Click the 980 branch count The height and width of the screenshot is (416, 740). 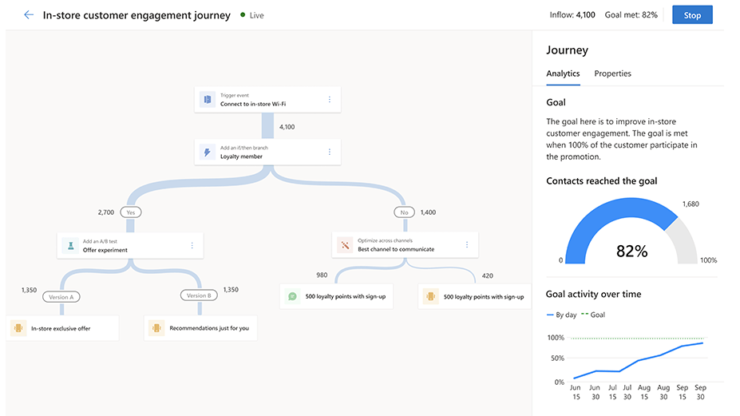tap(322, 275)
